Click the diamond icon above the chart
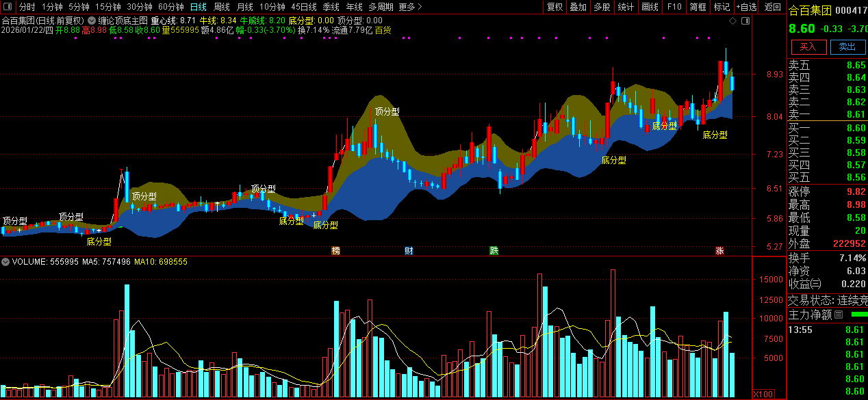Image resolution: width=868 pixels, height=400 pixels. pyautogui.click(x=732, y=21)
